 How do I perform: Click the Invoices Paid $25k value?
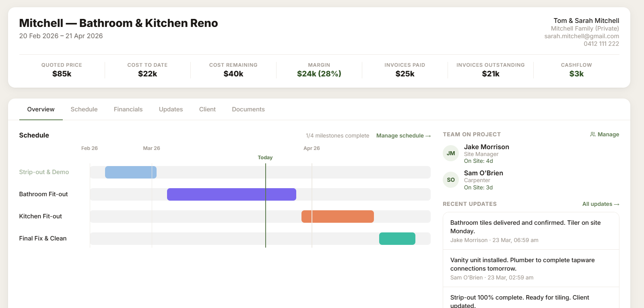click(x=405, y=74)
